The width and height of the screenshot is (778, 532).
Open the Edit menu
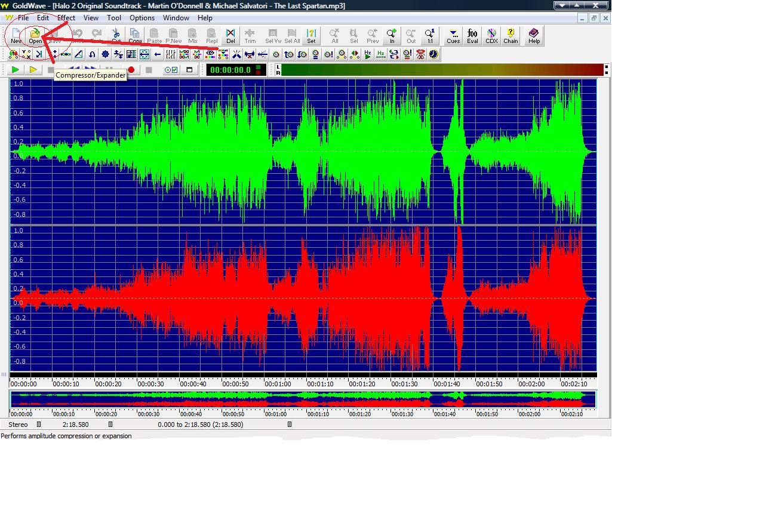pos(42,18)
